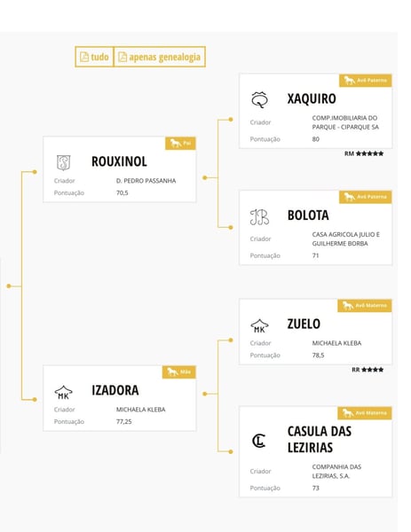
Task: Click the horse icon on Mãe tag
Action: [x=172, y=372]
